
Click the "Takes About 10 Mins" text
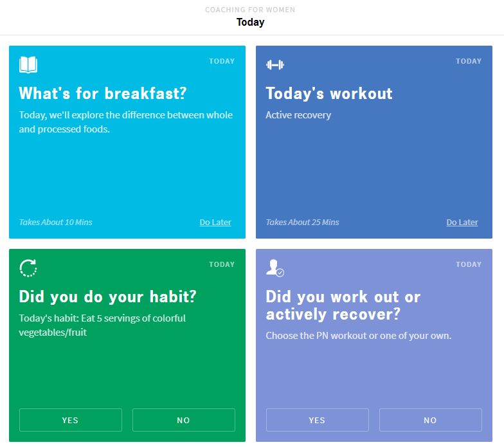pyautogui.click(x=55, y=223)
